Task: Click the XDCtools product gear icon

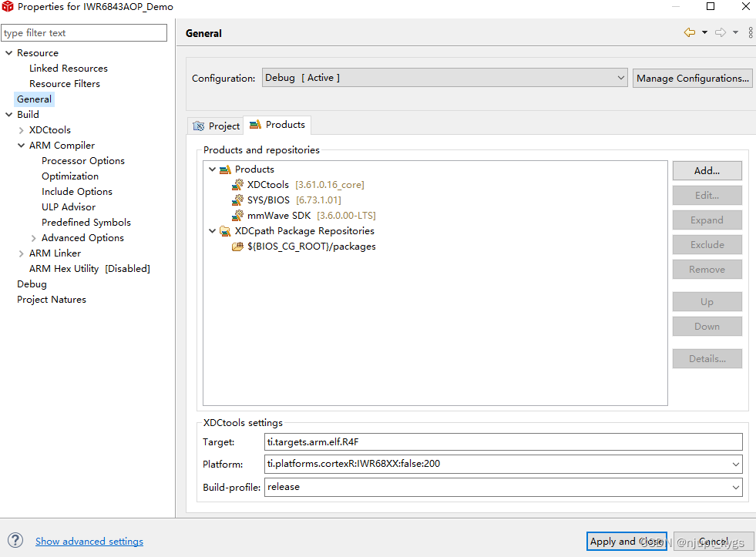Action: pyautogui.click(x=237, y=185)
